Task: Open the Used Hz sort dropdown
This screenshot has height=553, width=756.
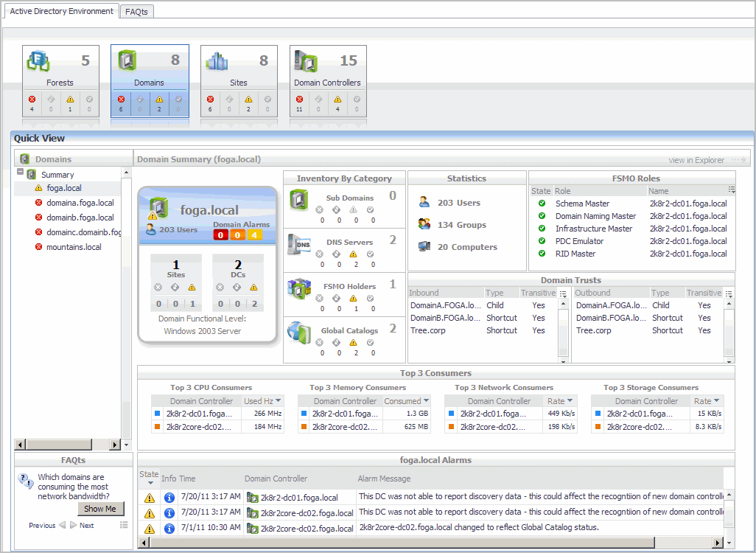Action: tap(279, 400)
